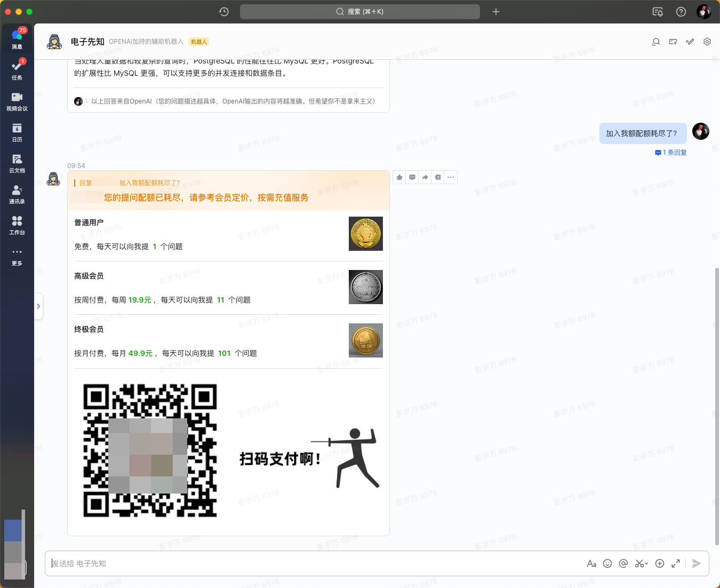720x588 pixels.
Task: Open chat settings gear icon
Action: coord(707,42)
